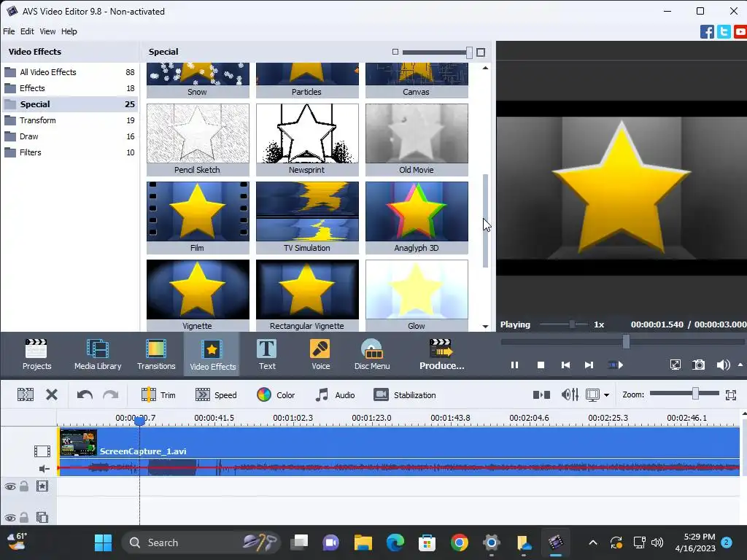The image size is (747, 560).
Task: Open Facebook link icon
Action: coord(707,32)
